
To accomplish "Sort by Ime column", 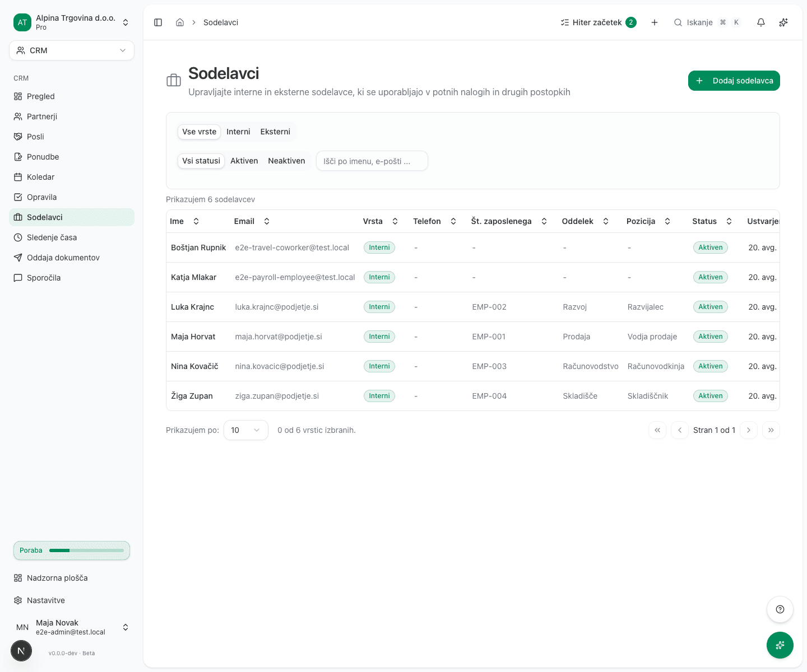I will pyautogui.click(x=185, y=221).
